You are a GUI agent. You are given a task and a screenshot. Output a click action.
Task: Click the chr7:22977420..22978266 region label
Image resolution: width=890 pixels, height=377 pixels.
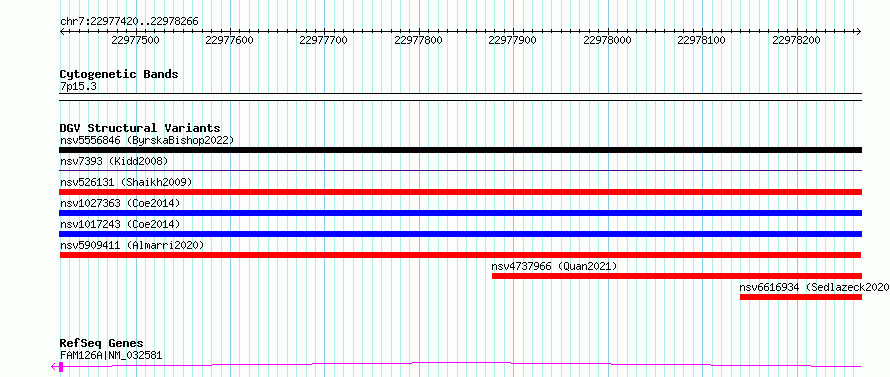click(x=129, y=22)
